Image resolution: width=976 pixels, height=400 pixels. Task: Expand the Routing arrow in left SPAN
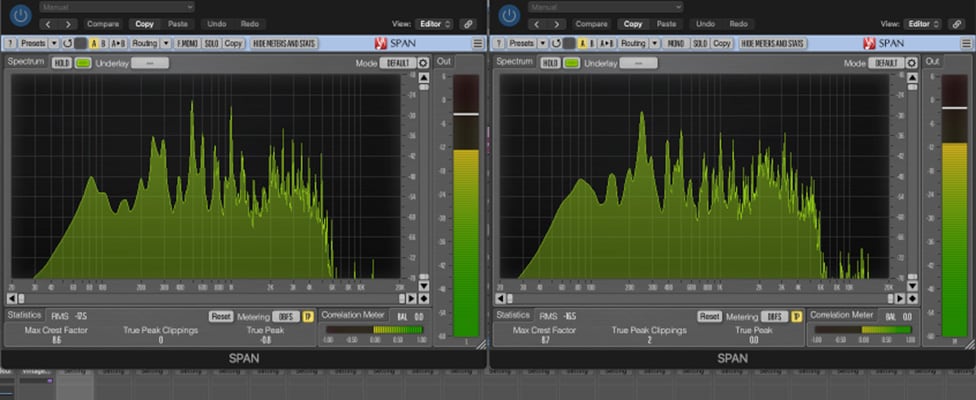[x=166, y=44]
